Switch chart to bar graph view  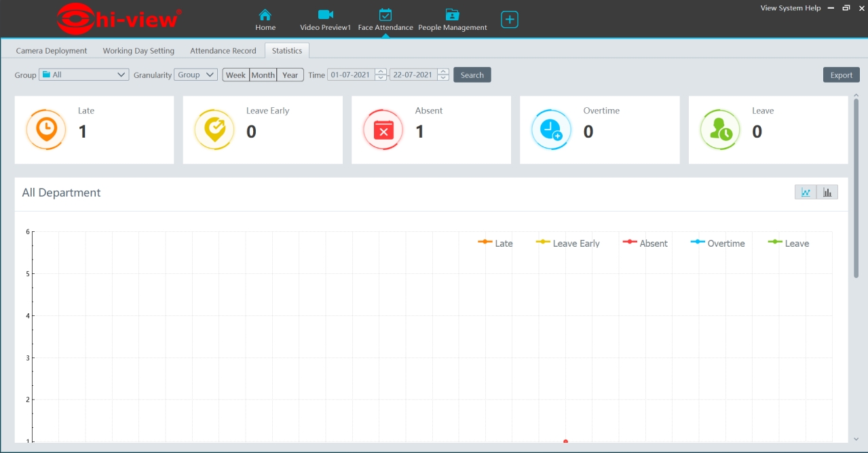coord(827,193)
